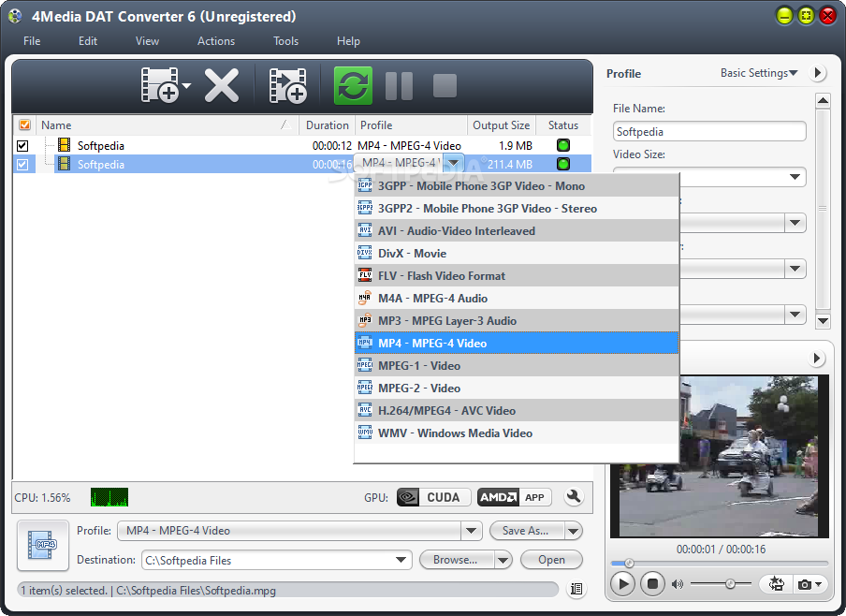Uncheck the first Softpedia file checkbox
This screenshot has width=846, height=616.
click(x=22, y=145)
